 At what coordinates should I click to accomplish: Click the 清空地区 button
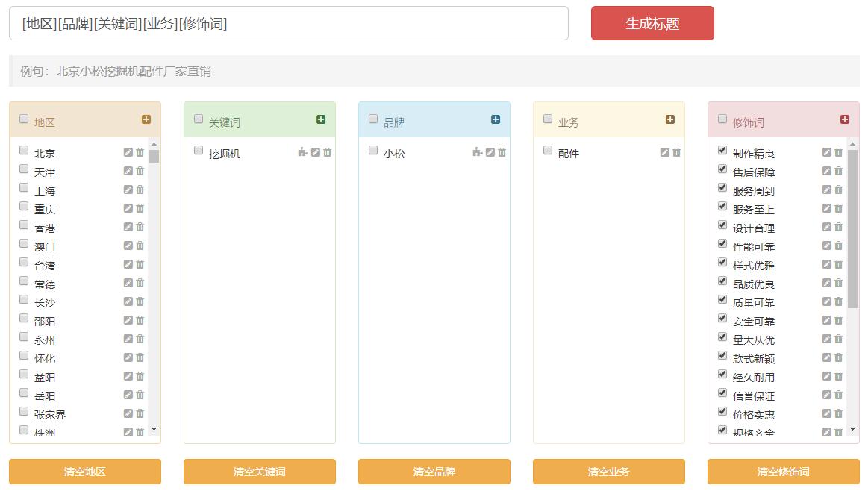click(x=84, y=472)
